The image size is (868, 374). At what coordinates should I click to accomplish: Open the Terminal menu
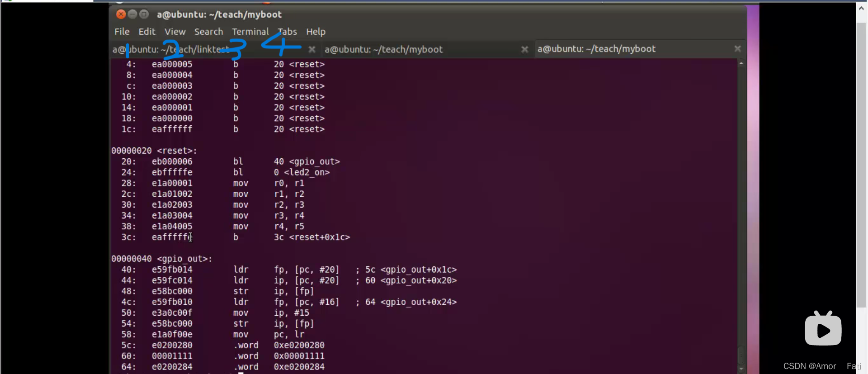pos(250,32)
